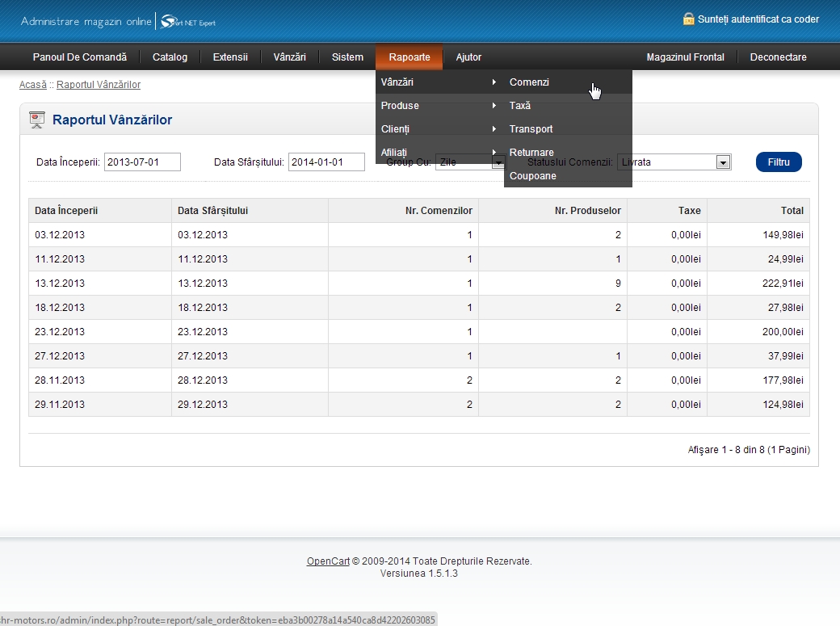
Task: Click the Smart NET Expert logo
Action: 187,22
